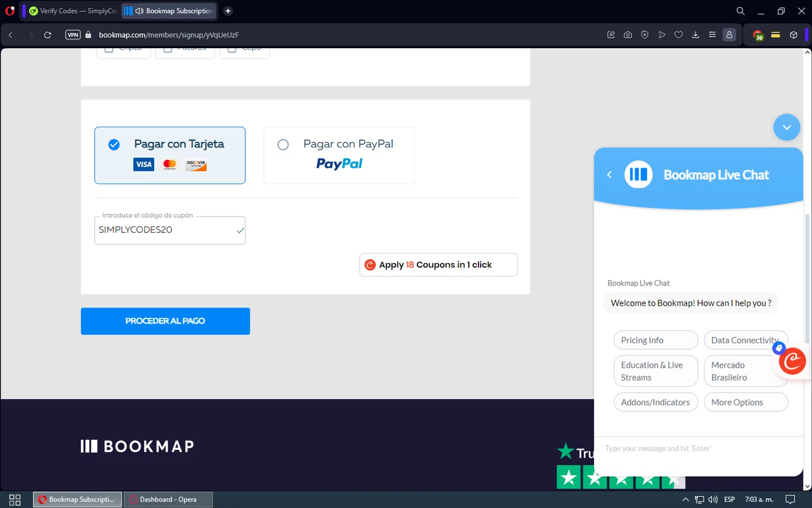The width and height of the screenshot is (812, 508).
Task: Click Apply 18 Coupons in 1 click
Action: point(438,265)
